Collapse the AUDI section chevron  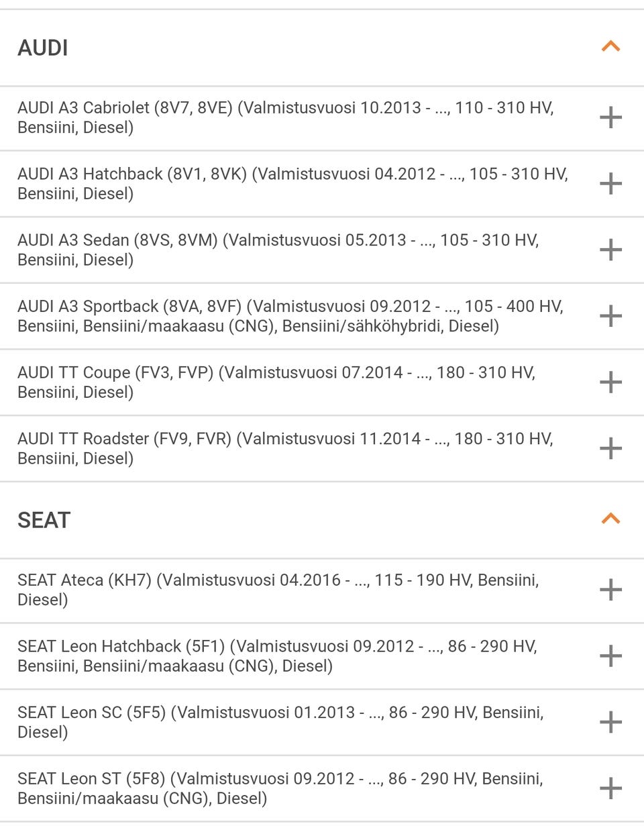[610, 47]
